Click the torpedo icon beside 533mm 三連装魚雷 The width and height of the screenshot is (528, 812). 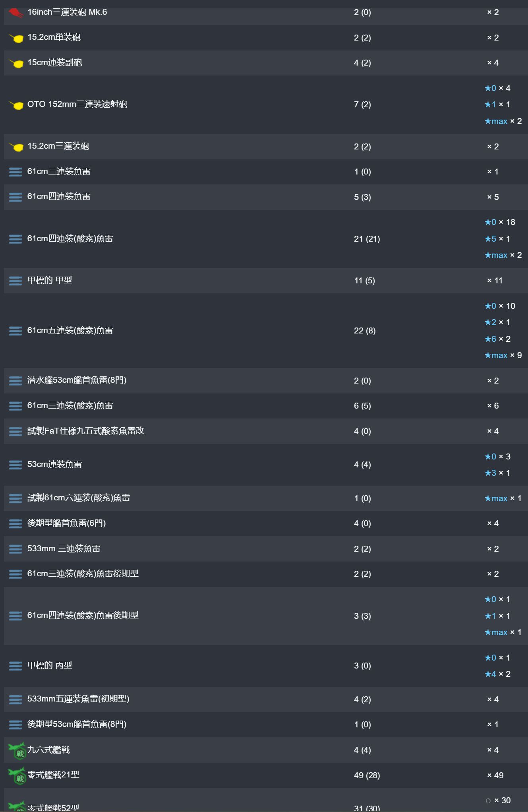15,549
